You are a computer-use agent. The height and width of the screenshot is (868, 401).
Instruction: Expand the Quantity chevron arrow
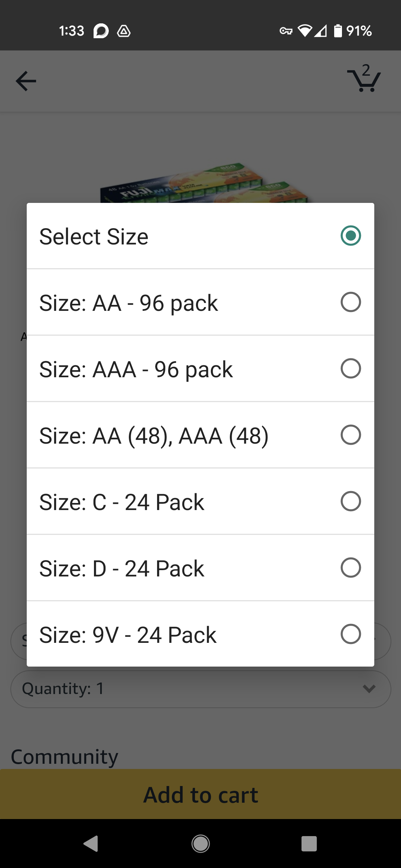click(369, 689)
